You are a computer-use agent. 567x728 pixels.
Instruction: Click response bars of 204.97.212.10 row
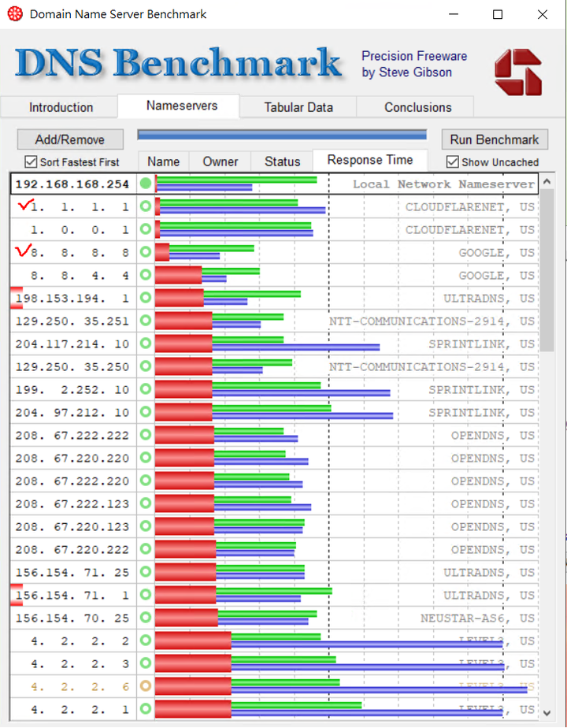point(274,412)
